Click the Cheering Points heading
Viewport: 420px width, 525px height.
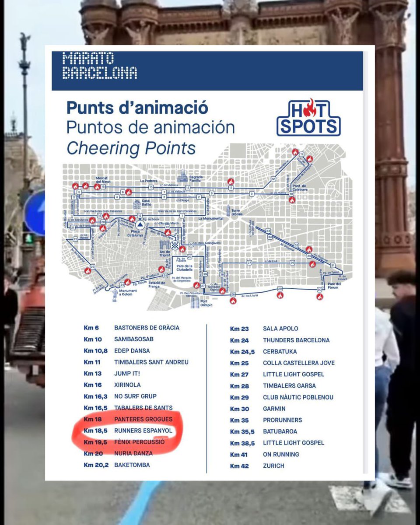(131, 148)
